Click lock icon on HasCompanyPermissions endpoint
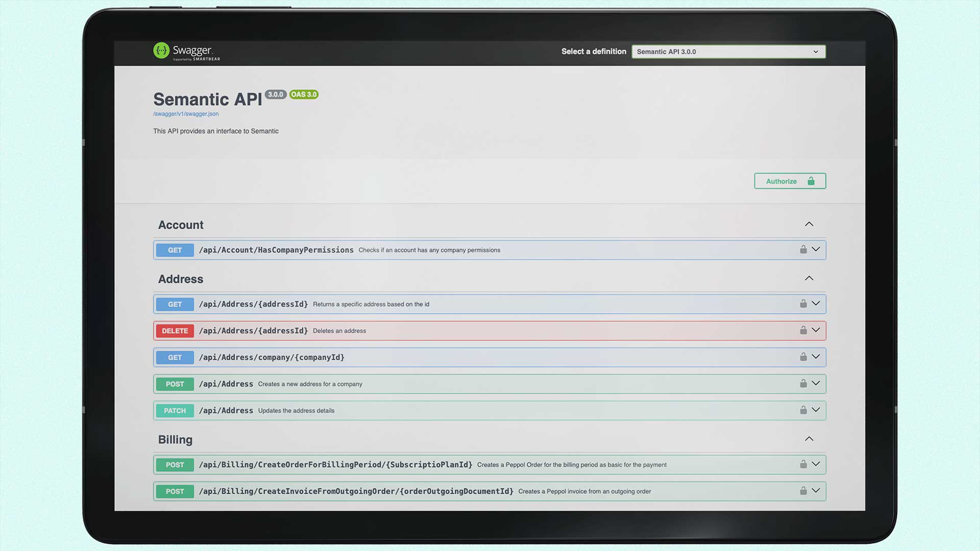The image size is (980, 551). (x=803, y=249)
